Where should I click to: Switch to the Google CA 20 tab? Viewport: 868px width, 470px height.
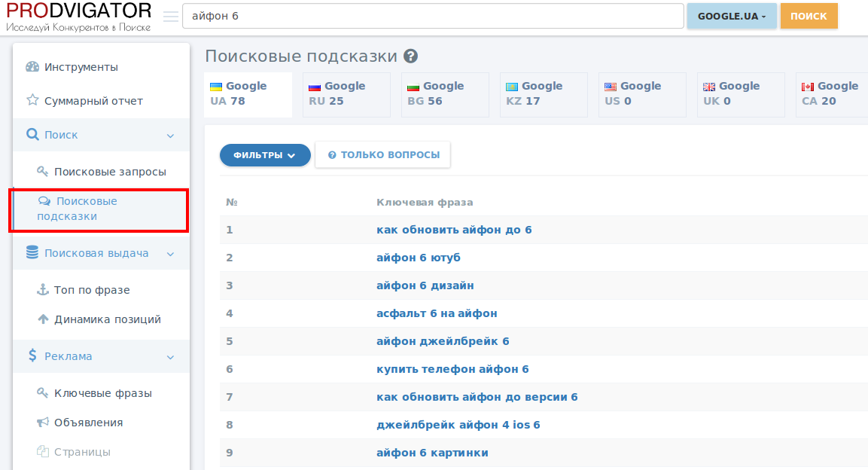[x=832, y=94]
